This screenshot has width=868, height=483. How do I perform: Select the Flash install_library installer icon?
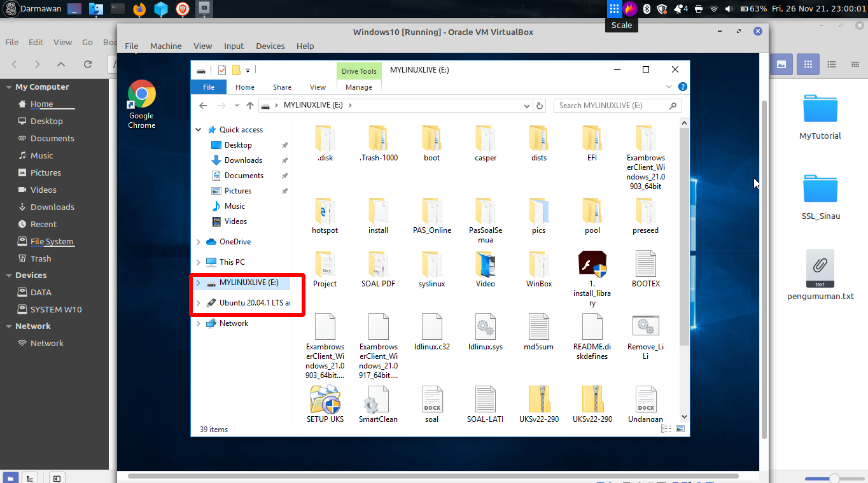[592, 263]
